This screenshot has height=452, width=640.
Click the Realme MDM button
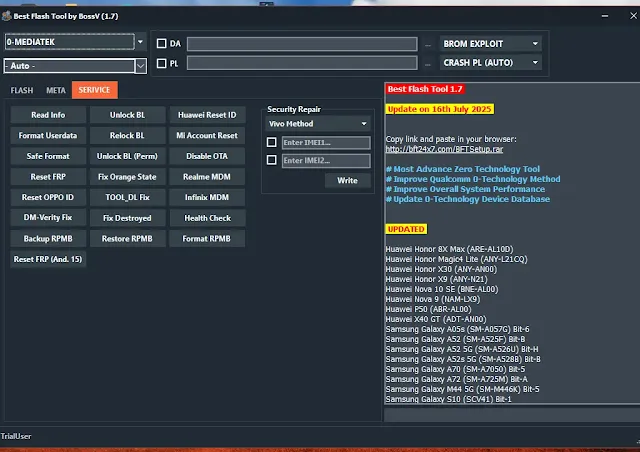(207, 177)
